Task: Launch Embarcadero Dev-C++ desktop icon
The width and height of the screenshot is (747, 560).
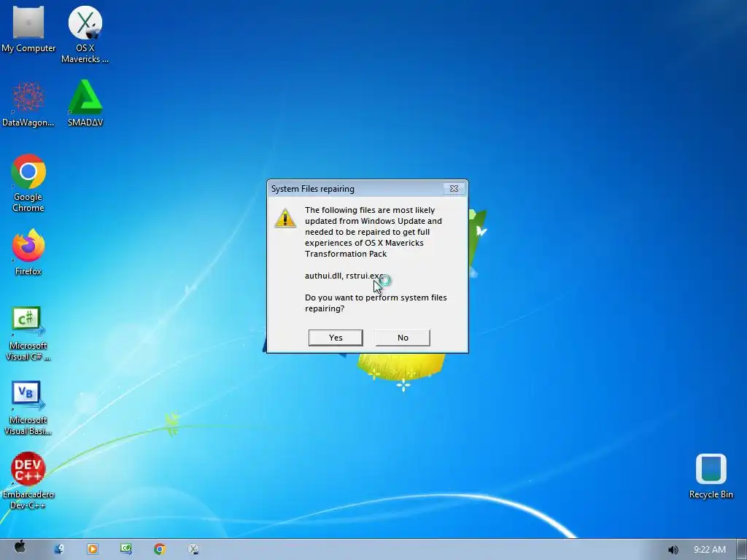Action: pos(28,481)
